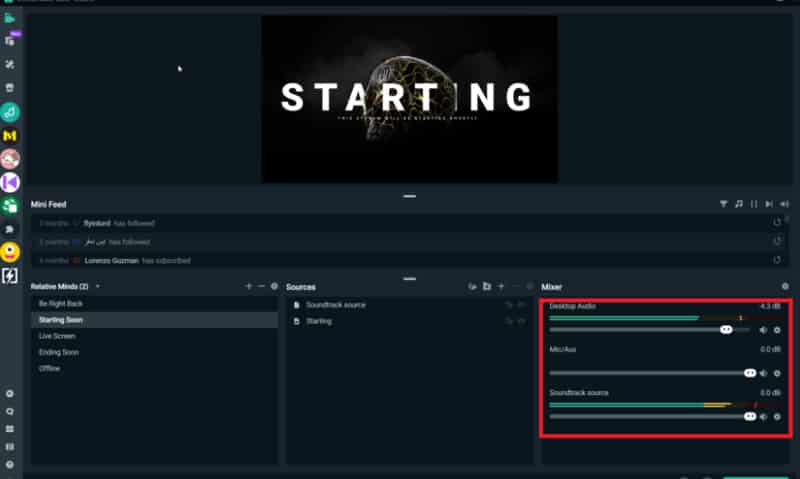Viewport: 800px width, 479px height.
Task: Open the Mic/Aux settings gear
Action: [x=777, y=373]
